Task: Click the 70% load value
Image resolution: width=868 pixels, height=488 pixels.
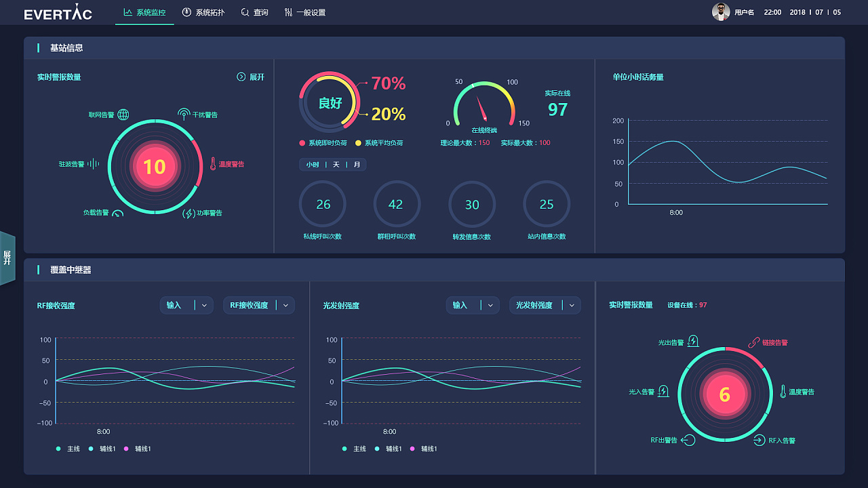Action: 389,83
